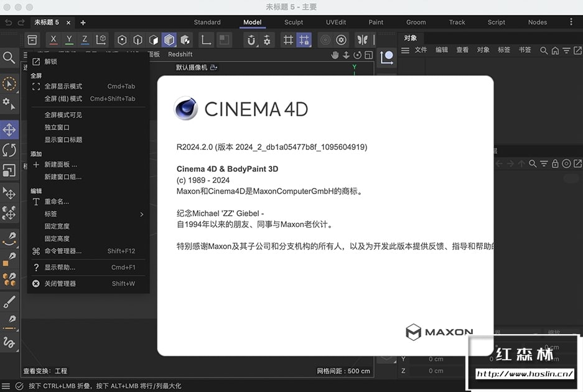Image resolution: width=583 pixels, height=392 pixels.
Task: Select the Scale tool in left toolbar
Action: 9,170
